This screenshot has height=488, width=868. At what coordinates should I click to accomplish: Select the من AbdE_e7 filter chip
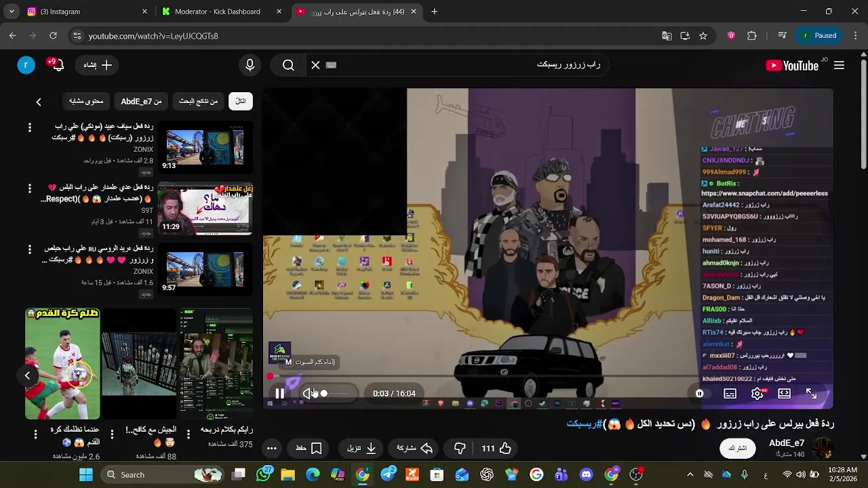point(141,101)
